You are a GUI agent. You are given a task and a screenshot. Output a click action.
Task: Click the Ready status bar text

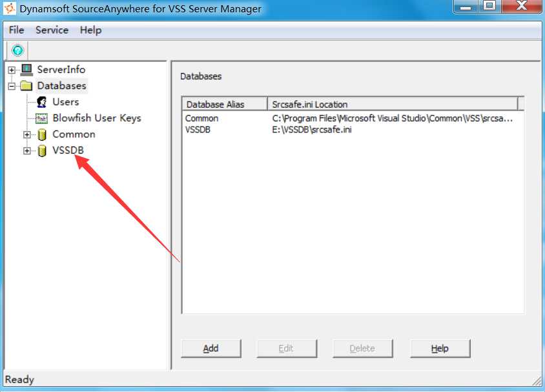[19, 380]
